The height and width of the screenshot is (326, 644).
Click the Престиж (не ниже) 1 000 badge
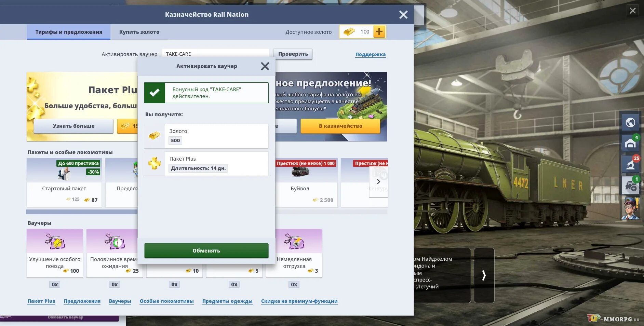pos(306,163)
